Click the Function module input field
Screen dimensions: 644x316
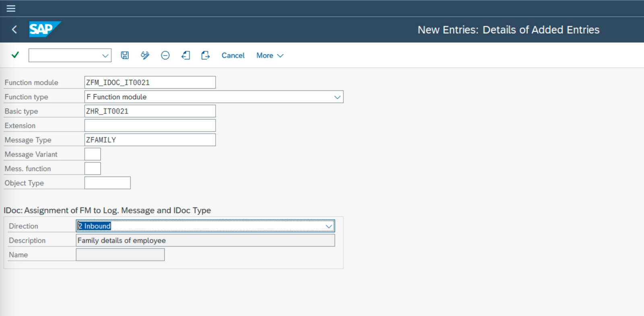click(x=150, y=82)
